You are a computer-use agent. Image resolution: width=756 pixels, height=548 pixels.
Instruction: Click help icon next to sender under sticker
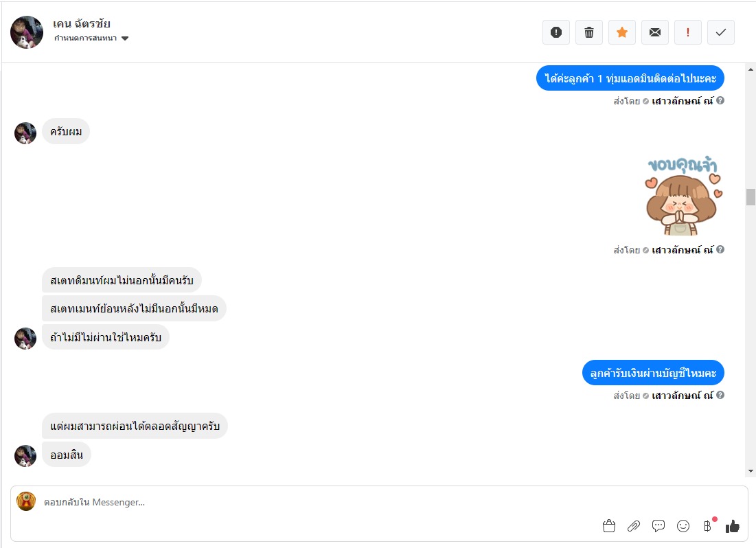coord(720,250)
